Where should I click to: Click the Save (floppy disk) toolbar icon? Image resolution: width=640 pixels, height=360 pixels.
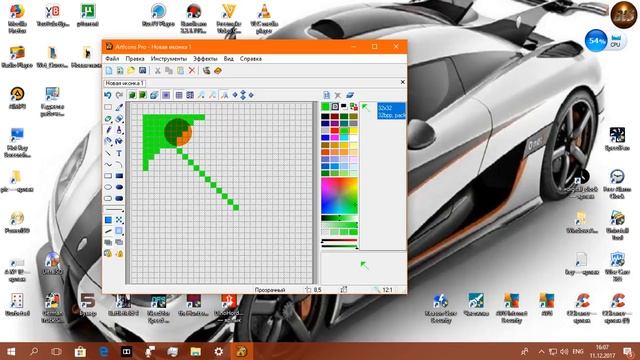[142, 71]
